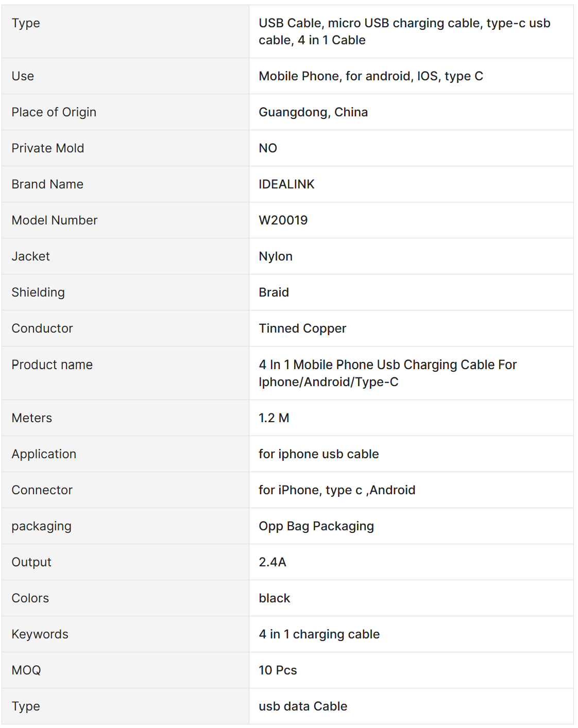578x728 pixels.
Task: Click the Mobile Phone, for android use value
Action: (x=371, y=76)
